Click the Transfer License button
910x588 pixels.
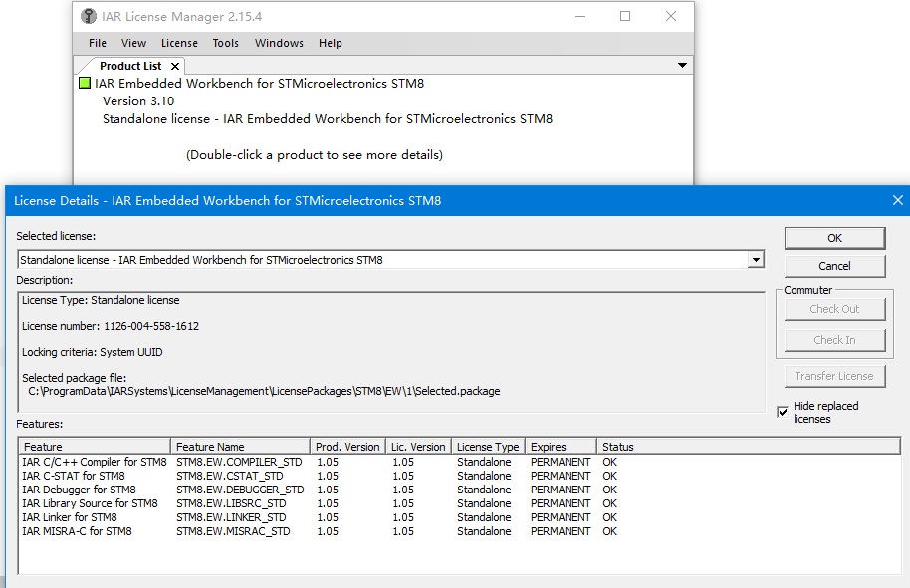(834, 376)
